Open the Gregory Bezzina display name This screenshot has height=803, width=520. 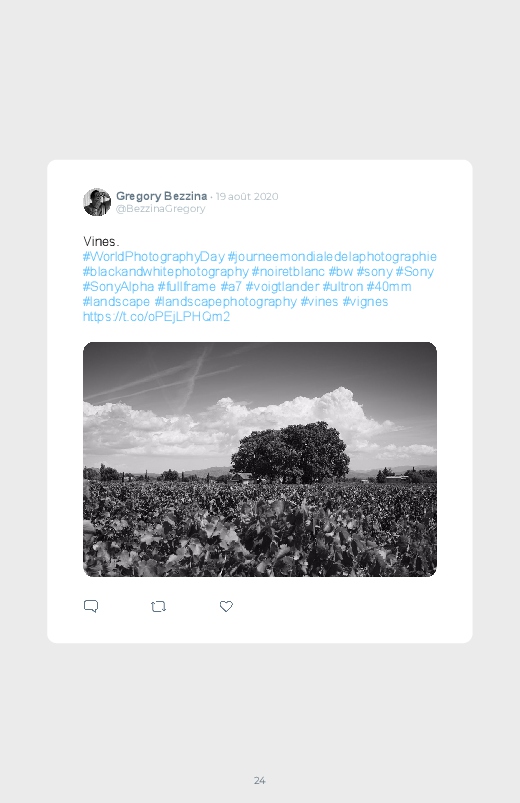pyautogui.click(x=161, y=196)
